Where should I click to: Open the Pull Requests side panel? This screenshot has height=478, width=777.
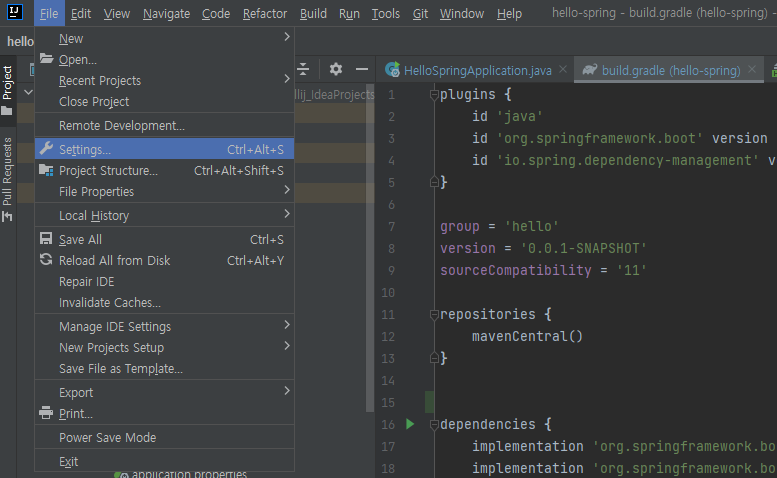(7, 179)
